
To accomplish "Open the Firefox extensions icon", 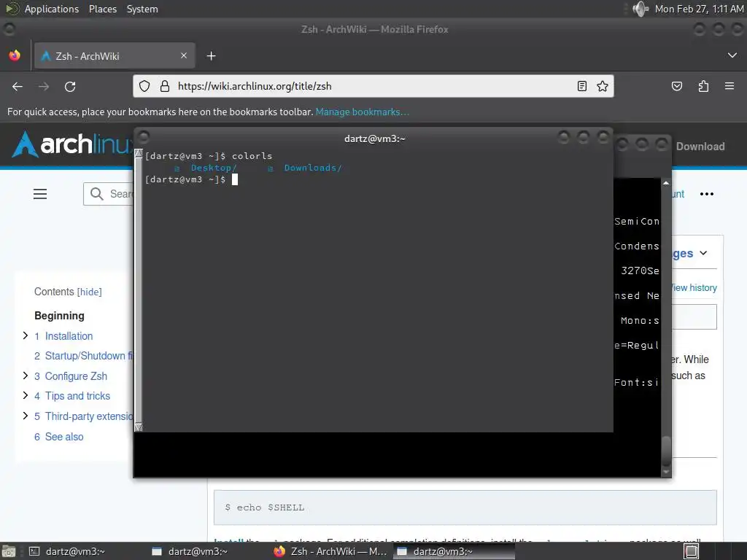I will coord(703,86).
